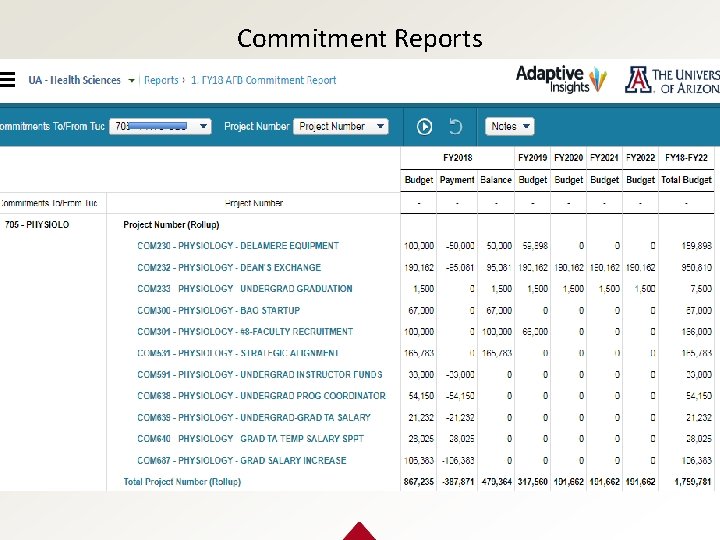720x540 pixels.
Task: Open COM687 Grad Salary Increase project
Action: pyautogui.click(x=242, y=460)
